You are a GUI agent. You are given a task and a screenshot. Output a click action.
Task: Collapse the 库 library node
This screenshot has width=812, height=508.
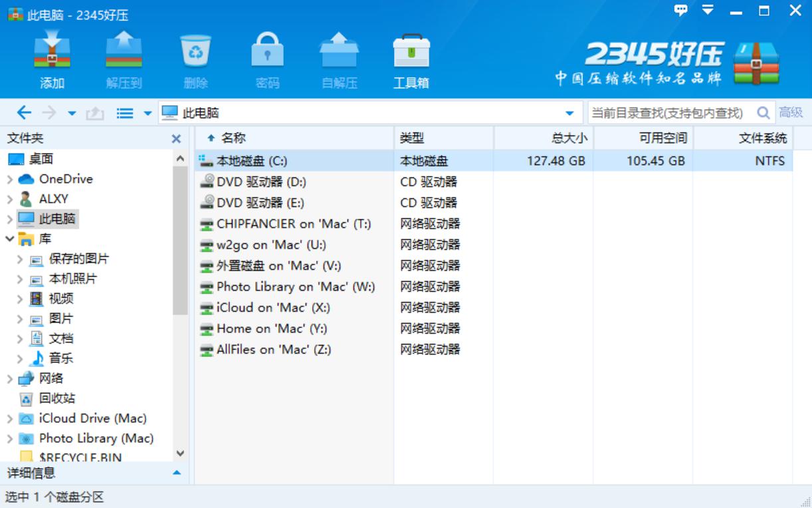pyautogui.click(x=10, y=239)
